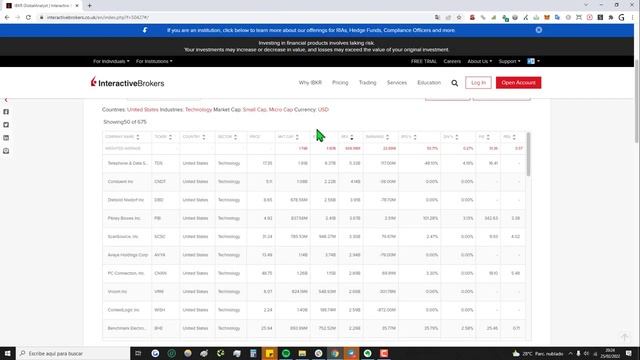This screenshot has height=360, width=640.
Task: Click the page's vertical scrollbar
Action: [637, 101]
